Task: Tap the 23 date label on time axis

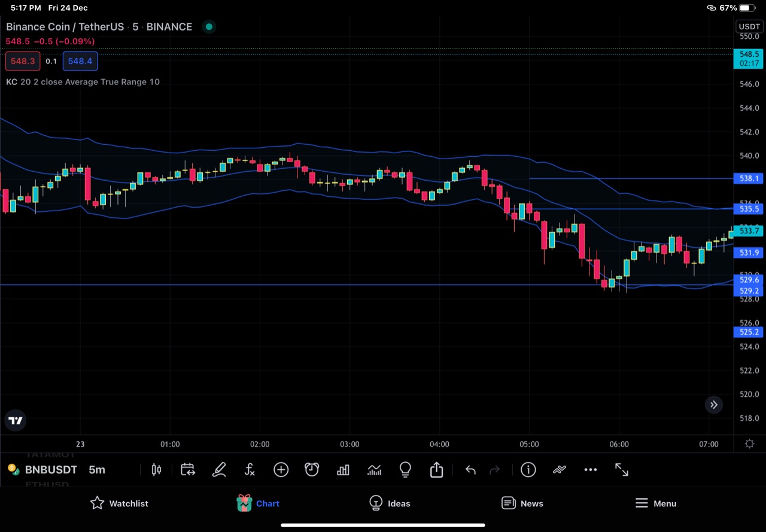Action: click(80, 445)
